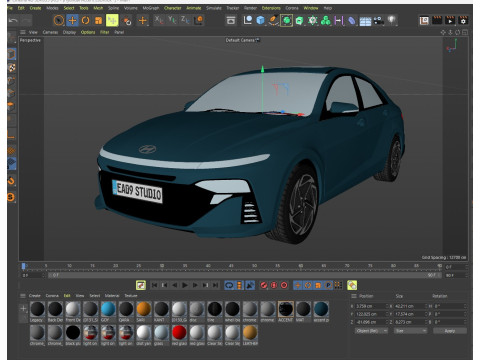Open the Material manager Create menu
The width and height of the screenshot is (480, 360).
coord(35,296)
